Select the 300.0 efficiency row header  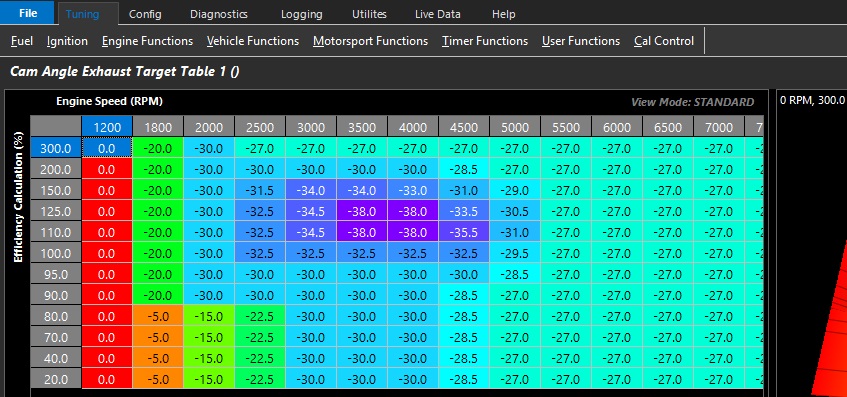tap(56, 148)
